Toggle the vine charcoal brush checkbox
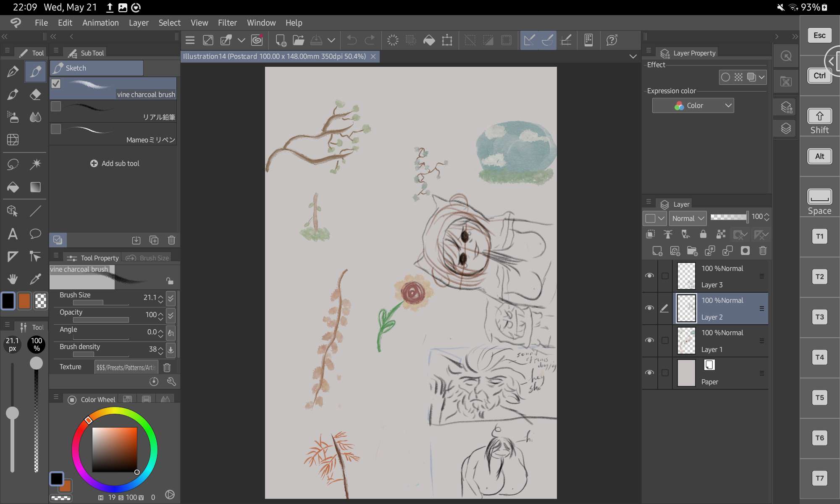The image size is (840, 504). tap(56, 84)
